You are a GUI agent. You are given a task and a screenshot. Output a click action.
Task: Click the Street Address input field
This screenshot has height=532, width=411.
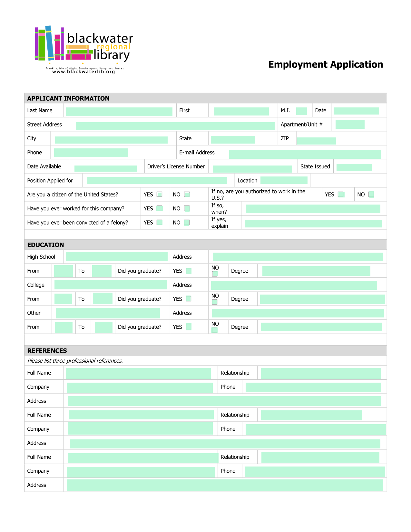click(x=175, y=126)
